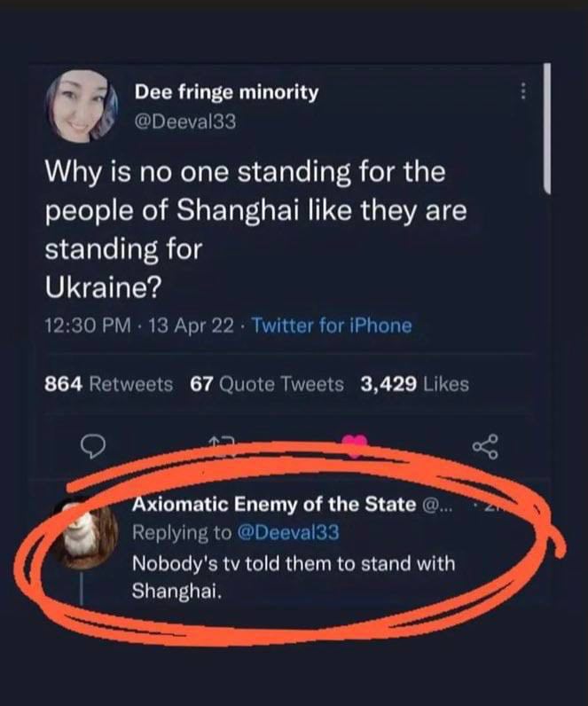The image size is (588, 706).
Task: Tap the reply speech bubble icon
Action: 93,446
